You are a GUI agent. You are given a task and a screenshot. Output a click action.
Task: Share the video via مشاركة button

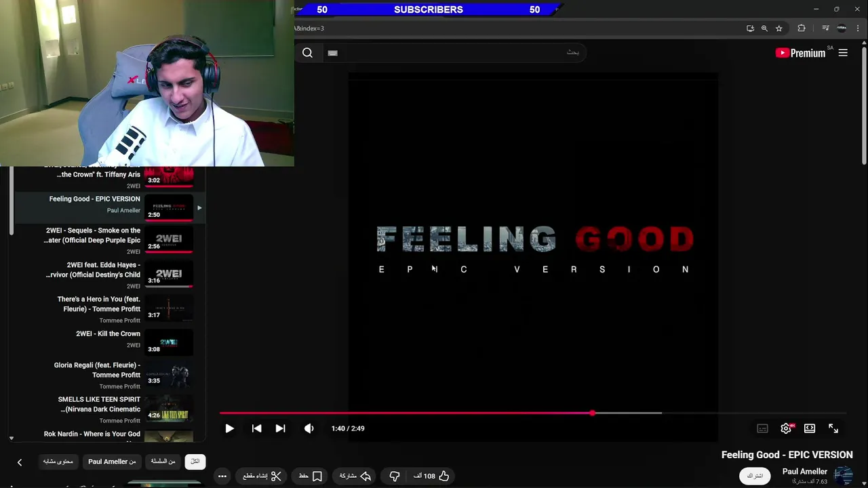pos(355,476)
